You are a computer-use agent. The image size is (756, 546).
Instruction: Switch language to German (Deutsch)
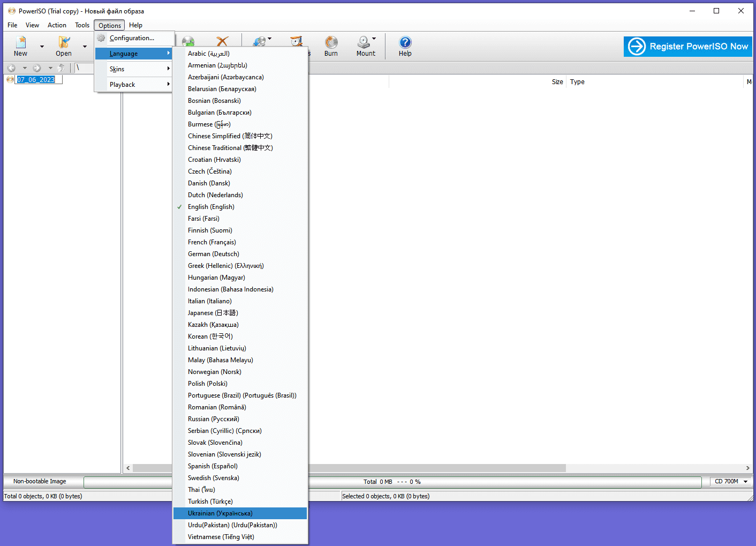pyautogui.click(x=240, y=254)
